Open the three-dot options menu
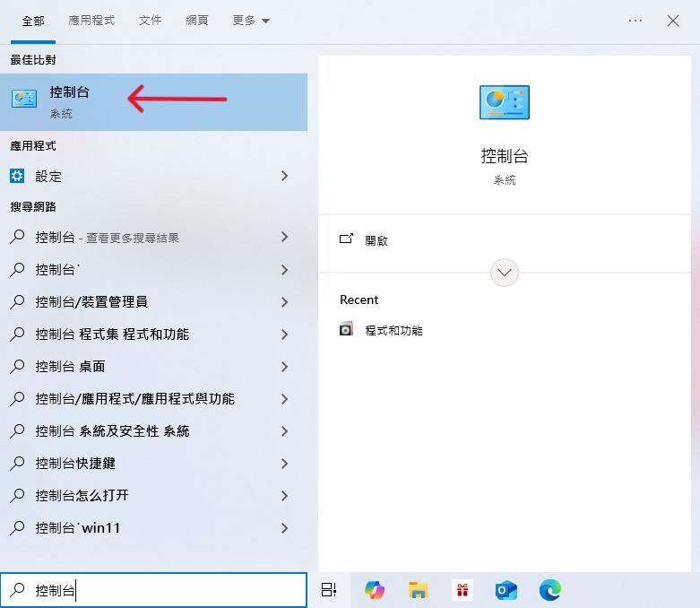Screen dimensions: 700x608 click(635, 21)
